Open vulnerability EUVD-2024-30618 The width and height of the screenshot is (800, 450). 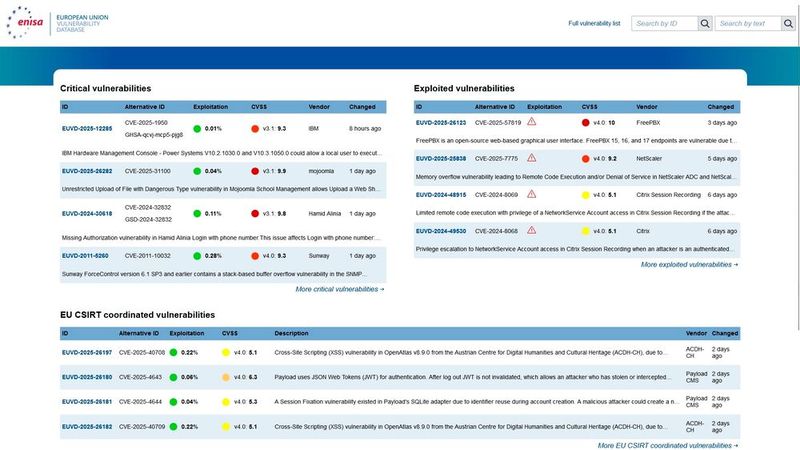pyautogui.click(x=87, y=213)
